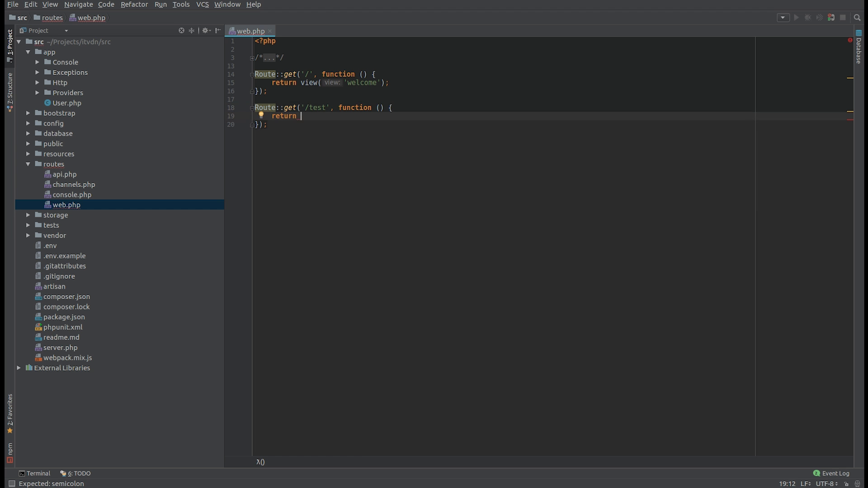Screen dimensions: 868x488
Task: Open the VCS menu
Action: [x=202, y=5]
